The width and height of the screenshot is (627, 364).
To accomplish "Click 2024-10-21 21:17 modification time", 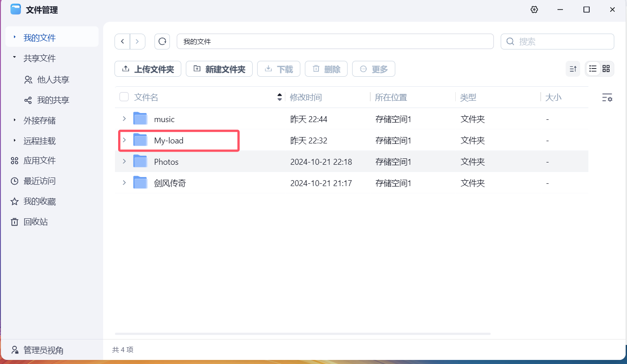I will (x=321, y=183).
